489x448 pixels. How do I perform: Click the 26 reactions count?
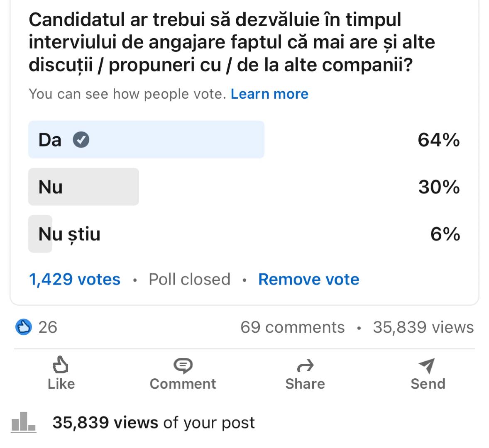click(48, 327)
